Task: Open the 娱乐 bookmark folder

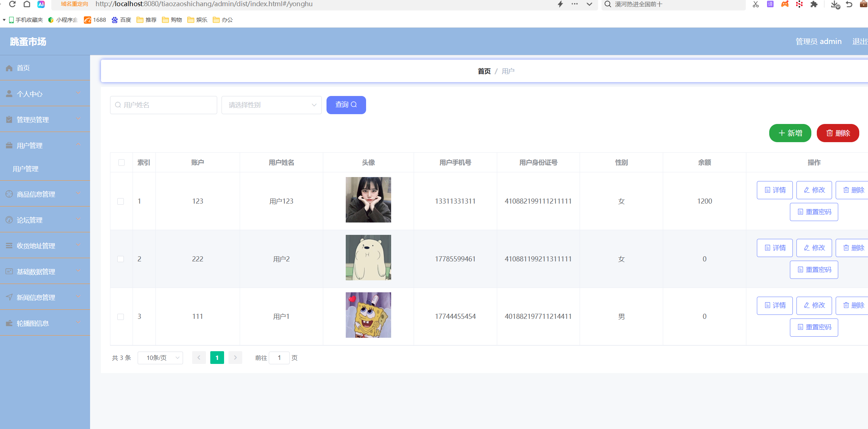Action: [198, 20]
